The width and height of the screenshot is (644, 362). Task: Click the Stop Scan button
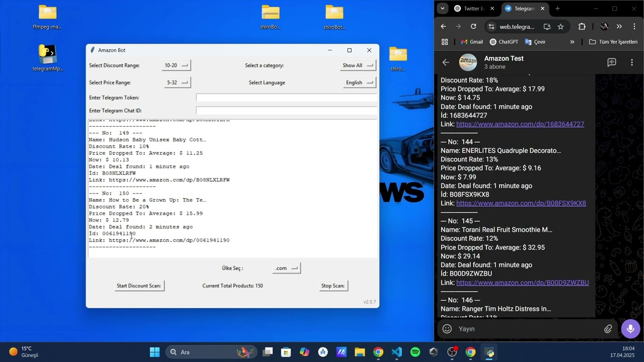(333, 286)
